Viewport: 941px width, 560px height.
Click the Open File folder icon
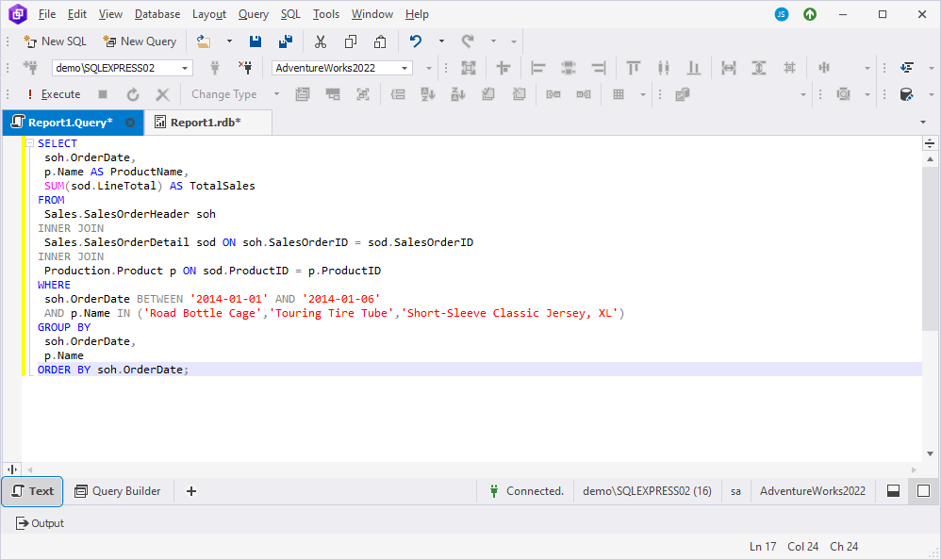pyautogui.click(x=204, y=41)
